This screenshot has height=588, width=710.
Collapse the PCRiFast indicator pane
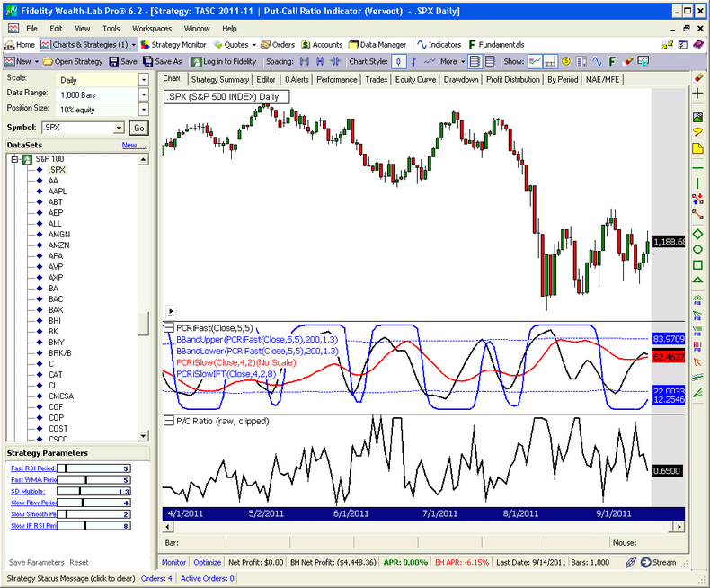tap(168, 328)
